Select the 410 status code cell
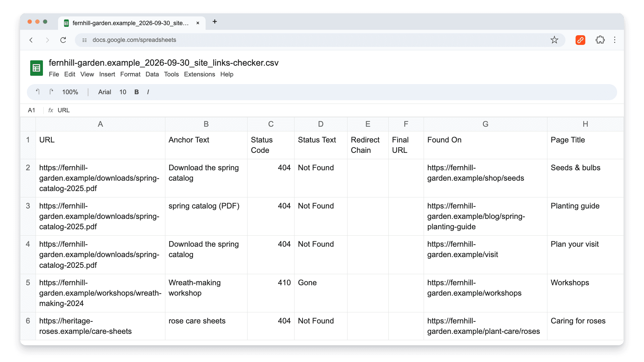Viewport: 644px width, 362px height. [271, 293]
